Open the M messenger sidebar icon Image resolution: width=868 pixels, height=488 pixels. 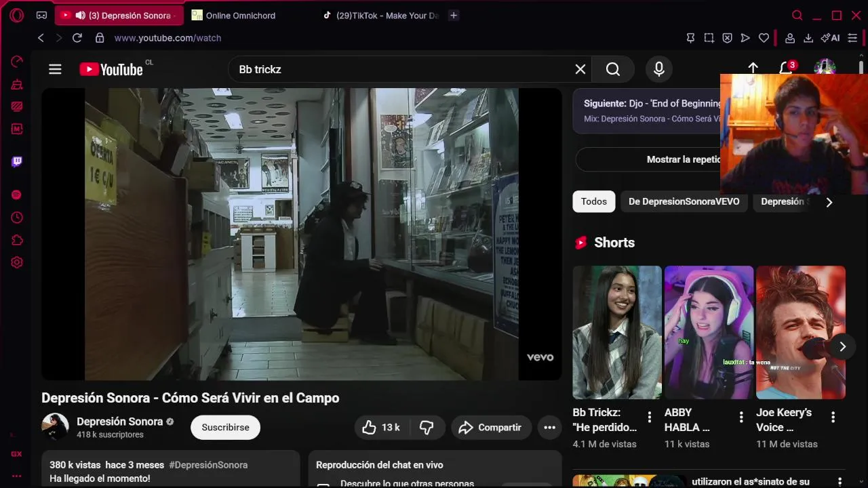pos(17,128)
